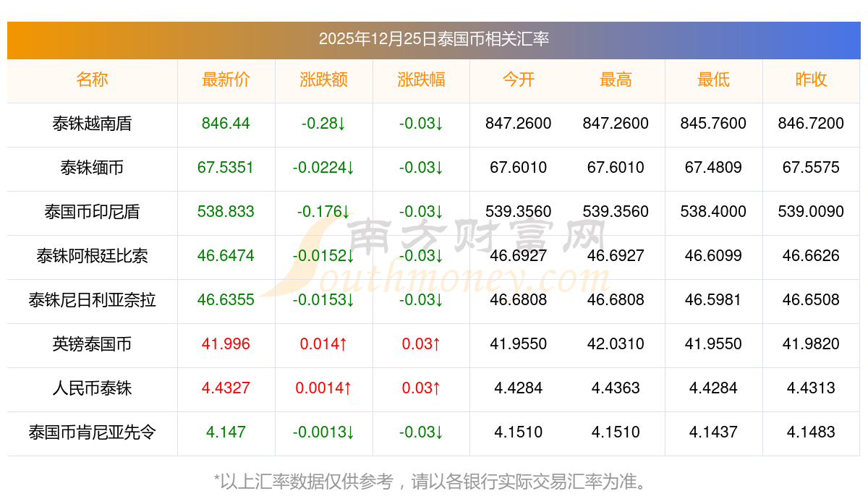Click lowest price 4.1437
The width and height of the screenshot is (868, 504).
713,432
